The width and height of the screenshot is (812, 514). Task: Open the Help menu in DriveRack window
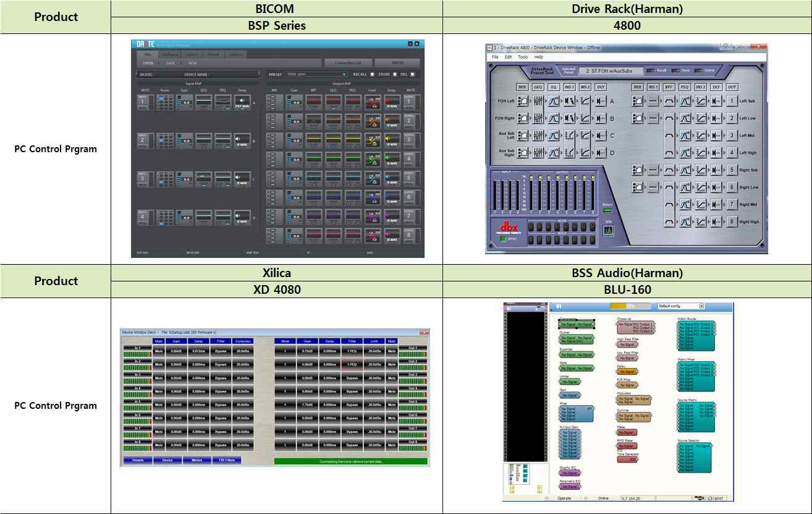538,57
